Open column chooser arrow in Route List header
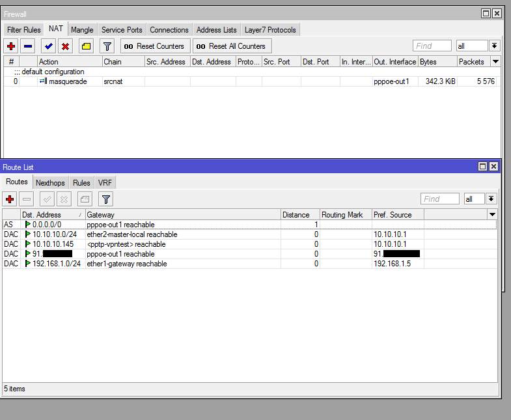Screen dimensions: 511x420 pyautogui.click(x=492, y=215)
